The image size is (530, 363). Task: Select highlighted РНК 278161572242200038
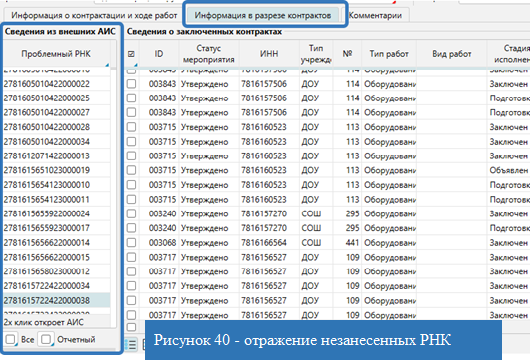click(57, 300)
